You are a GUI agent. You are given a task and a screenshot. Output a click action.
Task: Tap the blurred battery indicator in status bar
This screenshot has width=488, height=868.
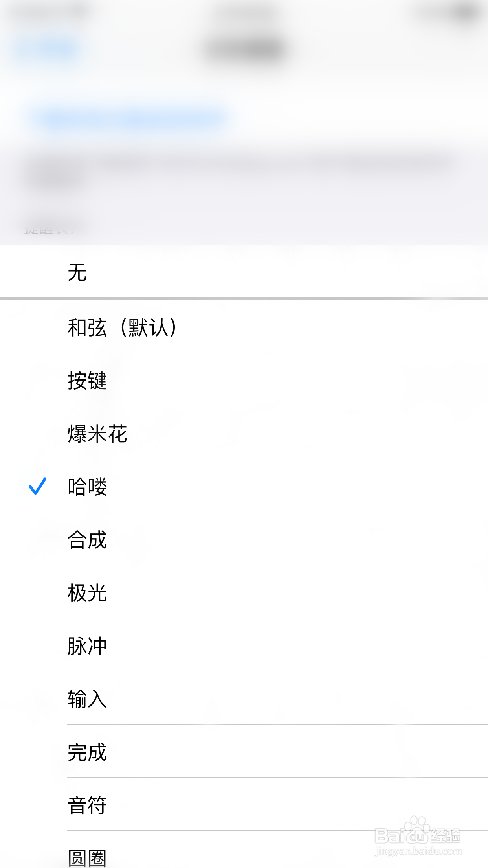click(464, 13)
